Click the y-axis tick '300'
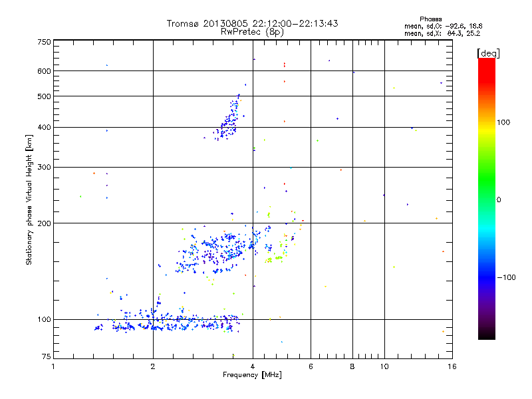This screenshot has width=532, height=399. 44,168
